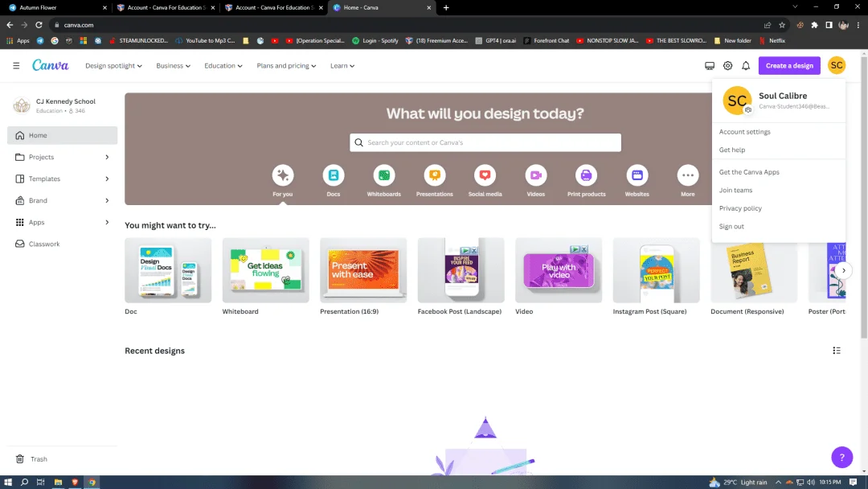Click the SC profile avatar in header
Screen dimensions: 868x489
coord(837,65)
